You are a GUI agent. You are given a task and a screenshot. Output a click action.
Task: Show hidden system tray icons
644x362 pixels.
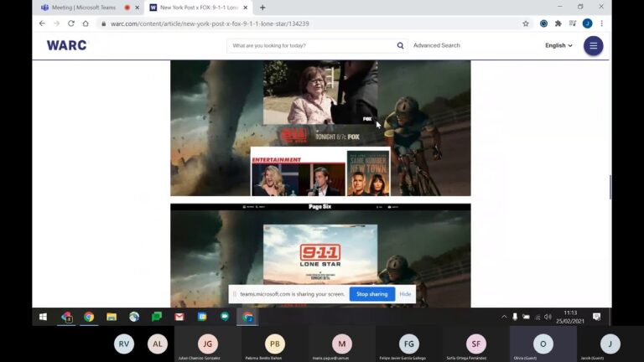point(504,317)
